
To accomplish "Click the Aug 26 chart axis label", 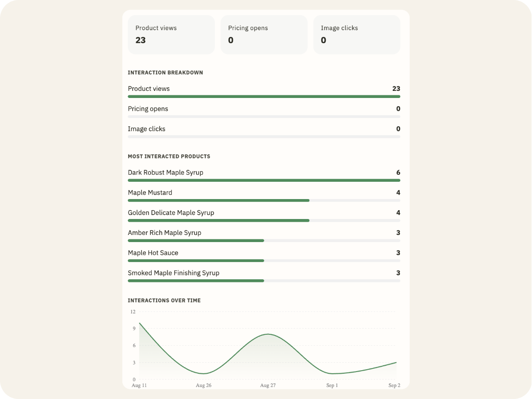I will (x=203, y=386).
